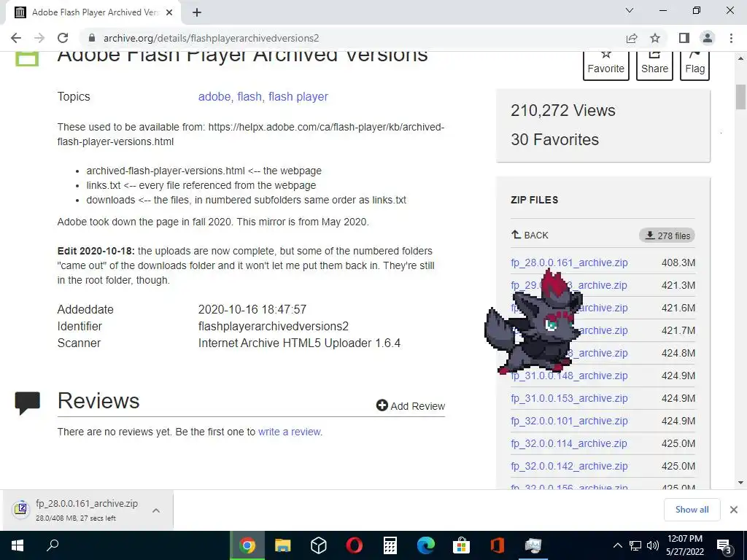Open the tab search chevron
Image resolution: width=747 pixels, height=560 pixels.
[x=630, y=10]
